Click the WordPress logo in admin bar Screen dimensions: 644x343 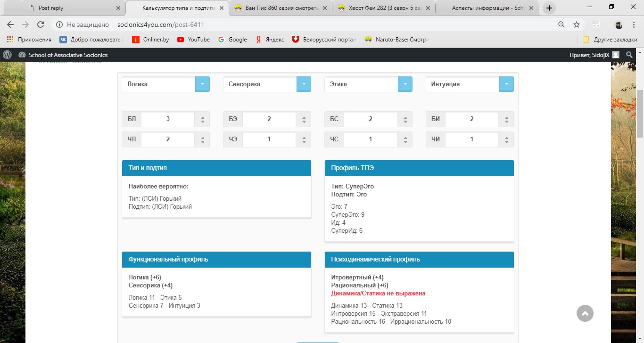coord(7,55)
